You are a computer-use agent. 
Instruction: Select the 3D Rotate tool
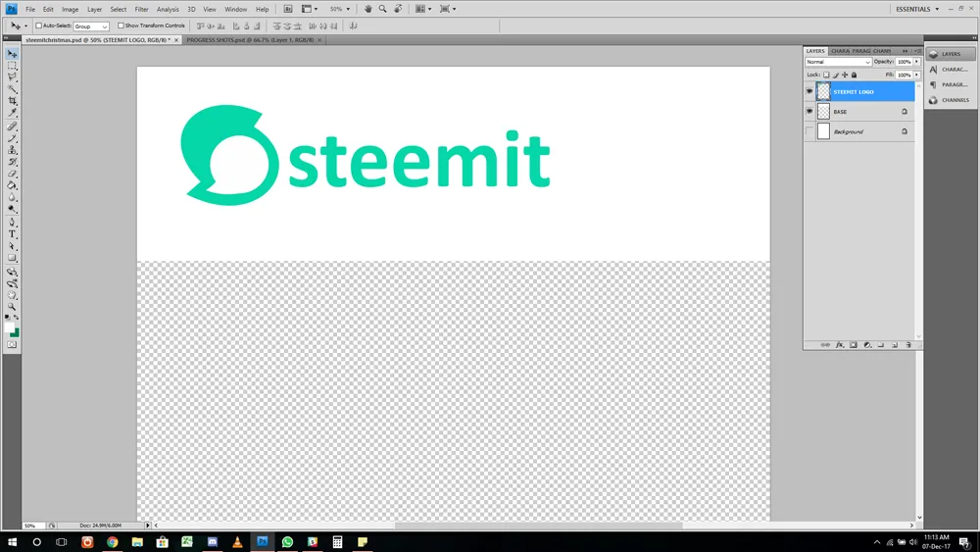coord(12,272)
